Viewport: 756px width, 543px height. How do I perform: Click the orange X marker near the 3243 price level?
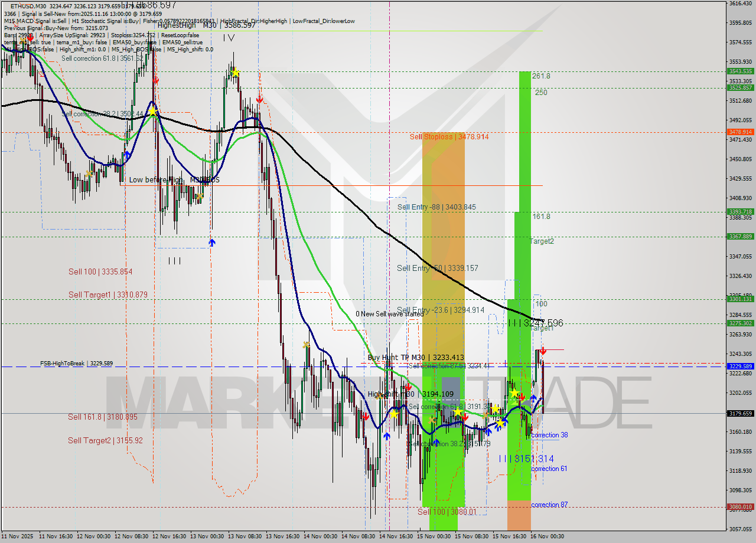[306, 345]
